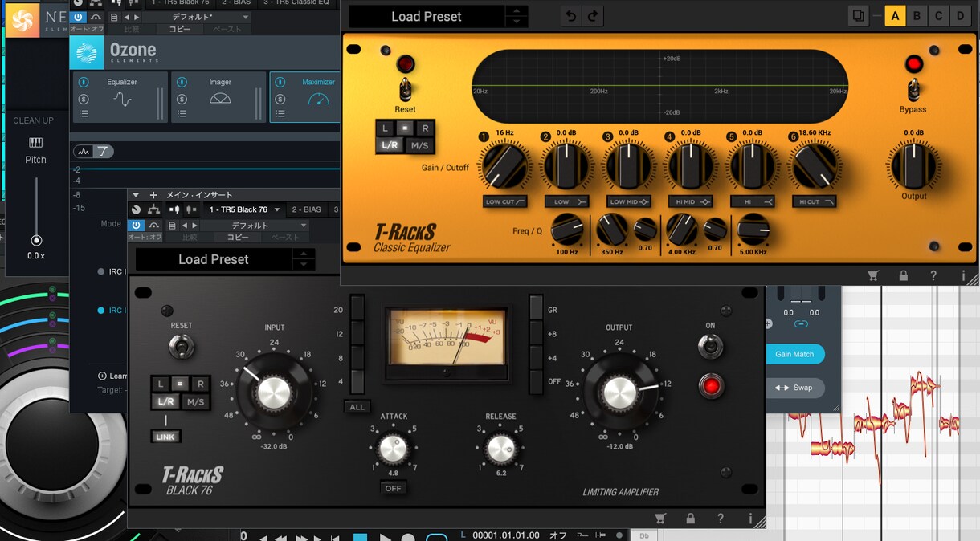Viewport: 980px width, 541px height.
Task: Set Black 76 attack OFF button
Action: (x=393, y=488)
